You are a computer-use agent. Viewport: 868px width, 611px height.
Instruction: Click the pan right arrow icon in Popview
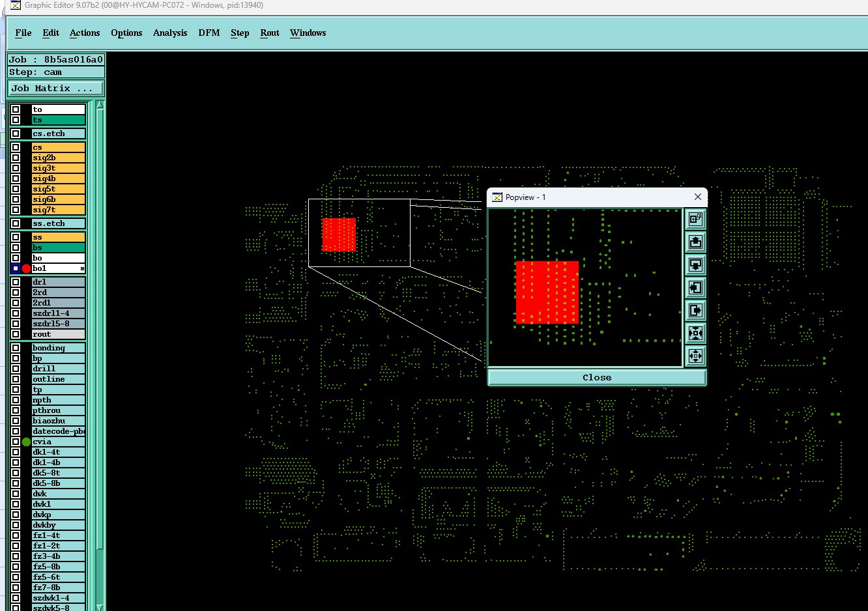click(695, 310)
